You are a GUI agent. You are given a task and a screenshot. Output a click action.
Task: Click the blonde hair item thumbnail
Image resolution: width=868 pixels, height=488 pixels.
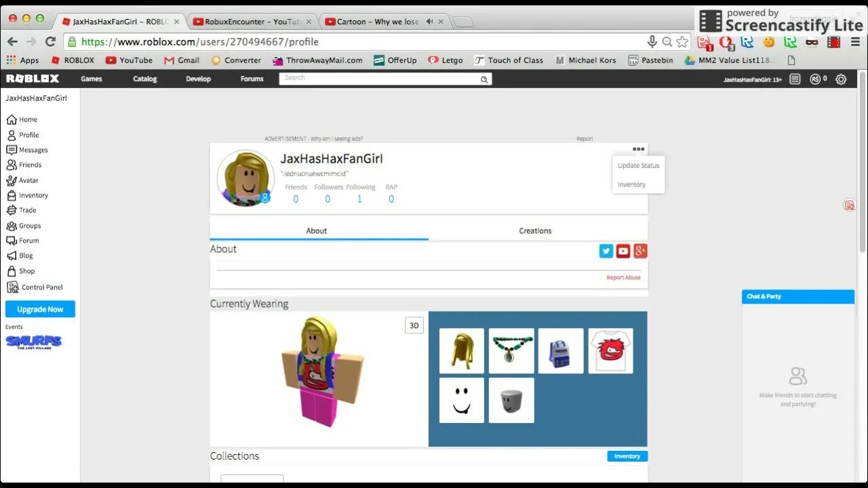pos(462,351)
